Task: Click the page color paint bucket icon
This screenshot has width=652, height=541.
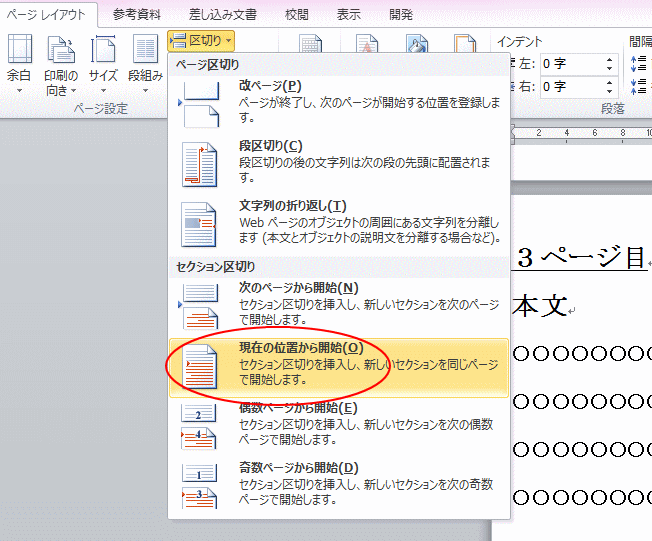Action: [417, 43]
